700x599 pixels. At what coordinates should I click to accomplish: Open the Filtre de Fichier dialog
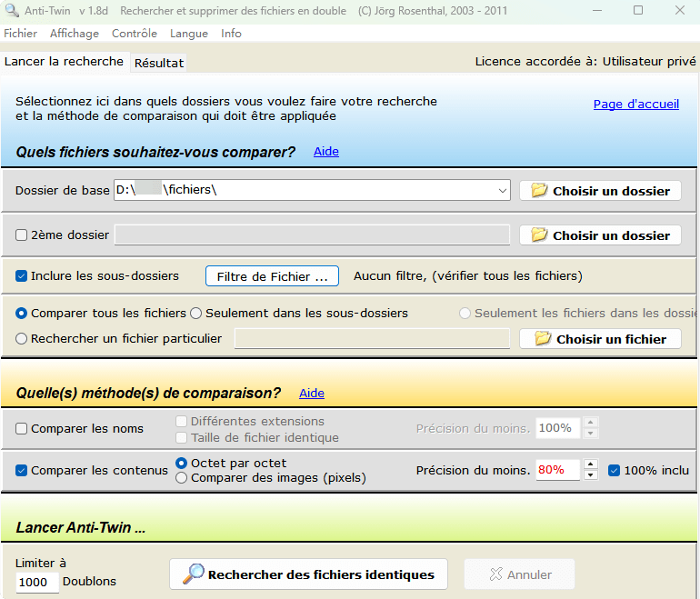(272, 276)
